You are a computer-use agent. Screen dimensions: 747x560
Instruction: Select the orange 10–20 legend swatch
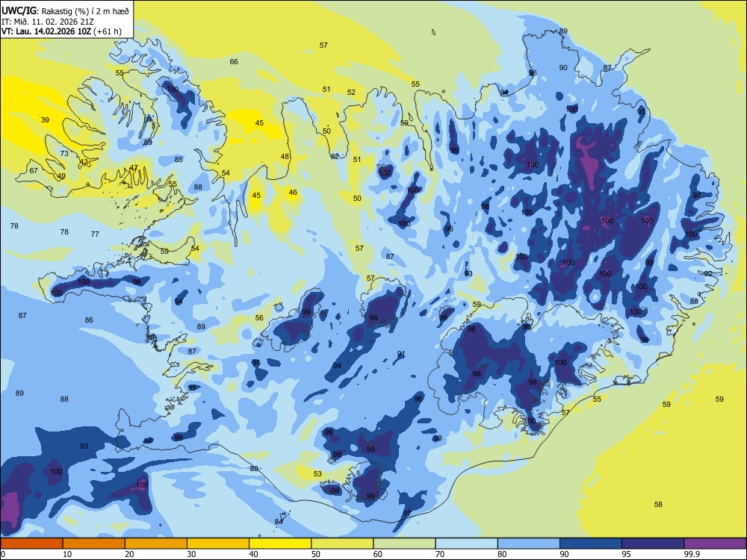pyautogui.click(x=94, y=544)
